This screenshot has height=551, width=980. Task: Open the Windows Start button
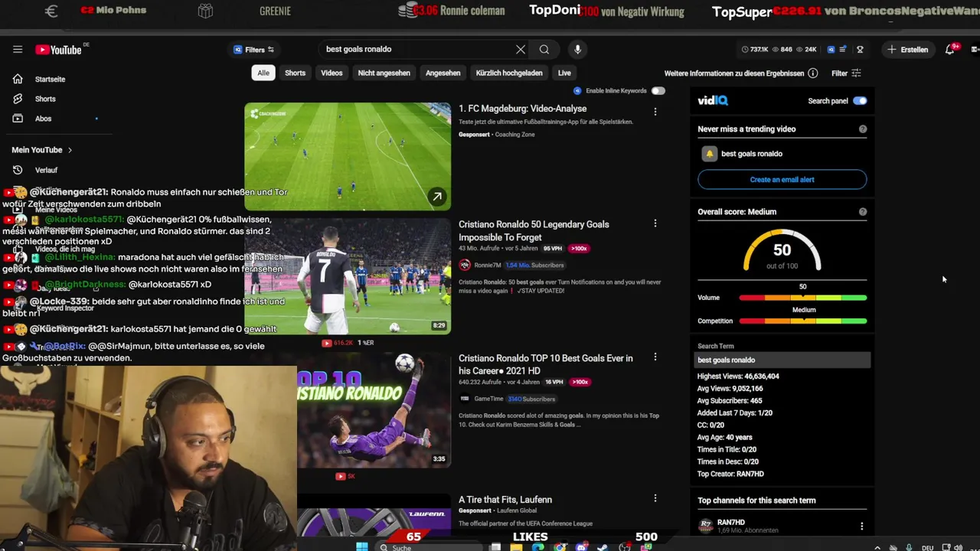tap(361, 547)
